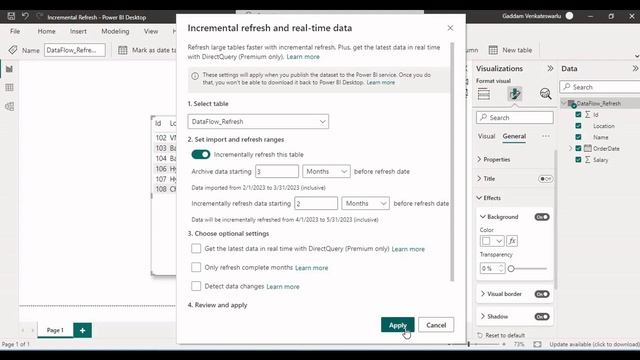Open the View ribbon tab
The height and width of the screenshot is (360, 640).
point(151,31)
